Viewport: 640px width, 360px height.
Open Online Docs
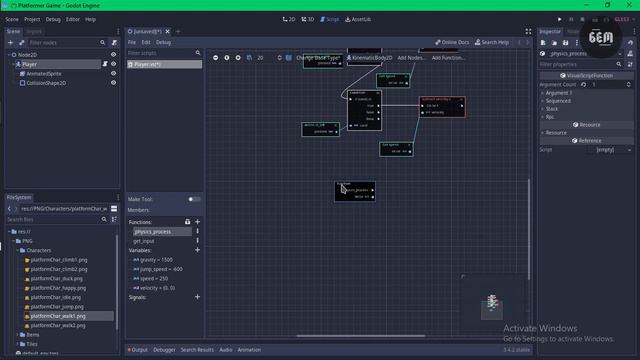click(x=452, y=42)
